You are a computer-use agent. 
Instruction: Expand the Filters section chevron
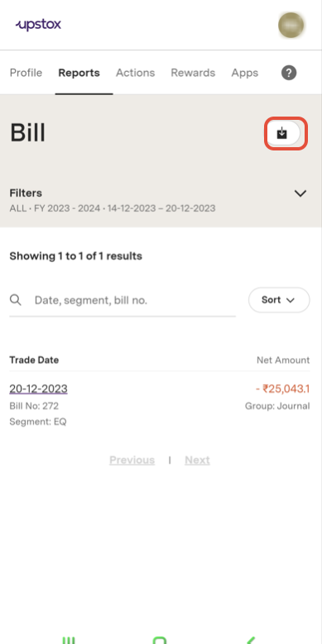(x=300, y=193)
